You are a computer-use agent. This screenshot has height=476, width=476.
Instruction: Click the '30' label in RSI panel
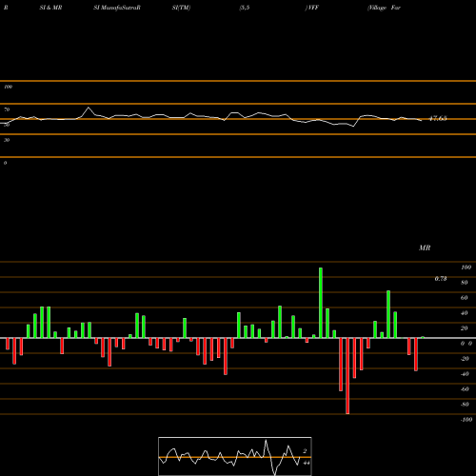coord(7,140)
